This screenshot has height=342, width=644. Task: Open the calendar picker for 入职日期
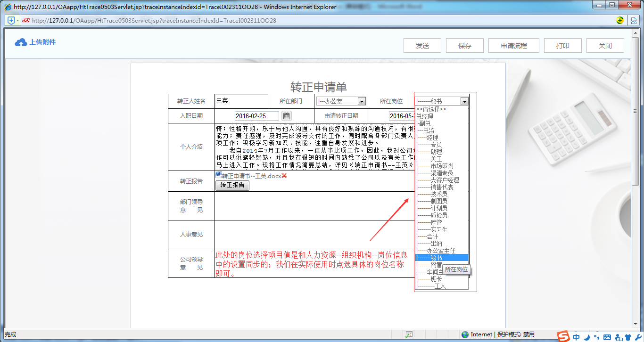pyautogui.click(x=286, y=116)
